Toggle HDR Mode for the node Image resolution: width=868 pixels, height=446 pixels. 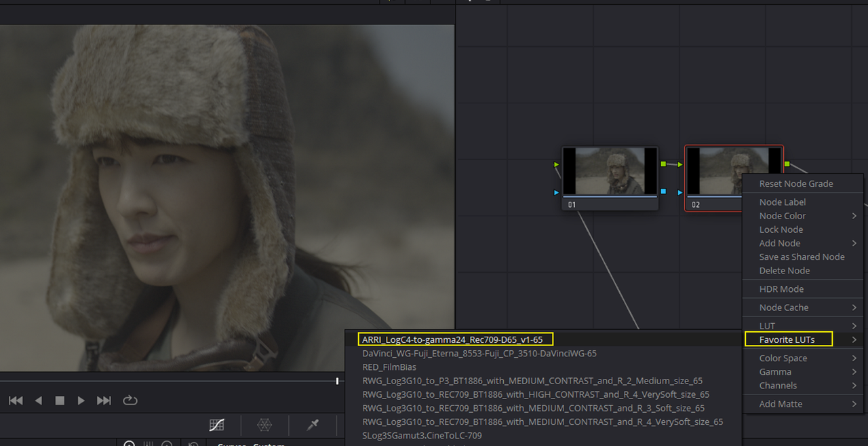(x=781, y=289)
